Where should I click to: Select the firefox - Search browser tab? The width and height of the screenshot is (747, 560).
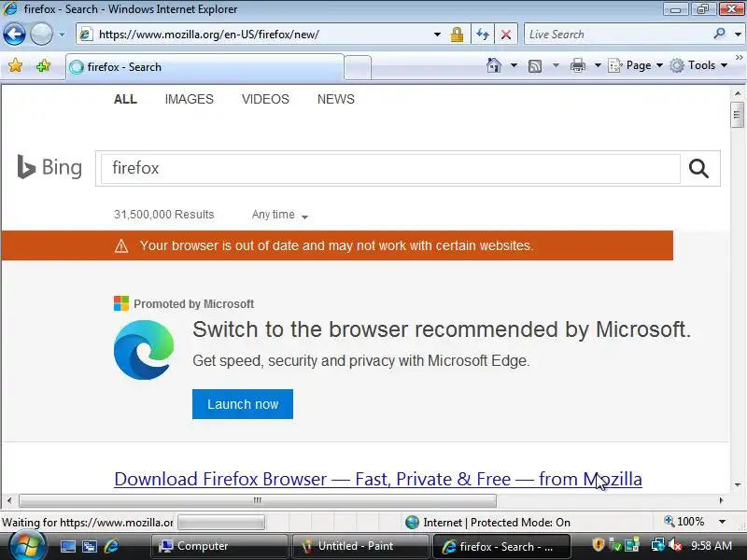pos(204,67)
